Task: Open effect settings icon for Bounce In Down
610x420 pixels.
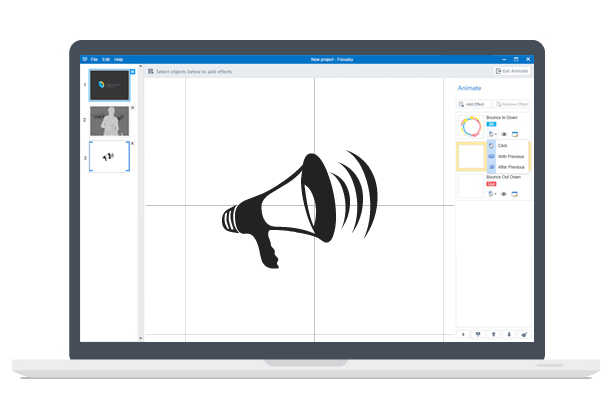Action: coord(515,134)
